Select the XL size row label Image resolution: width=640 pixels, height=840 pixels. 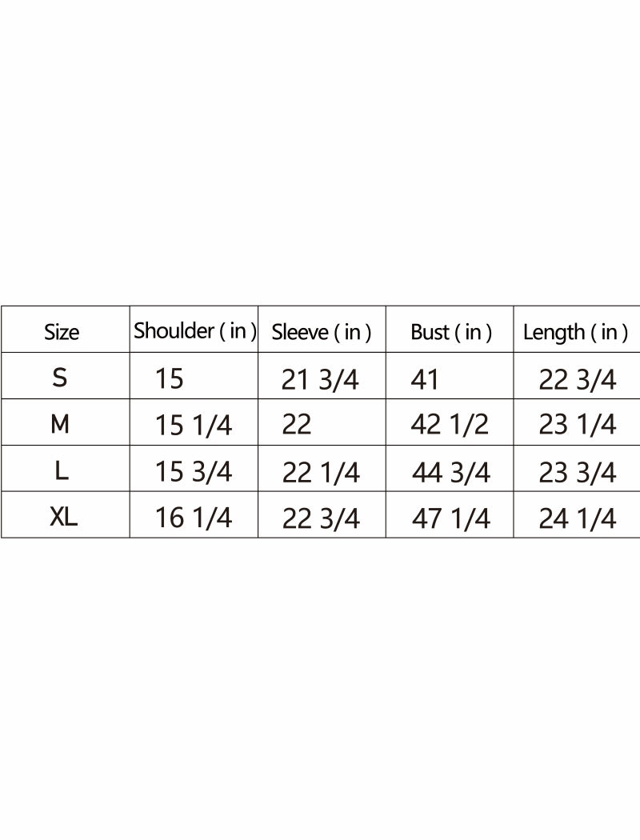pyautogui.click(x=64, y=518)
